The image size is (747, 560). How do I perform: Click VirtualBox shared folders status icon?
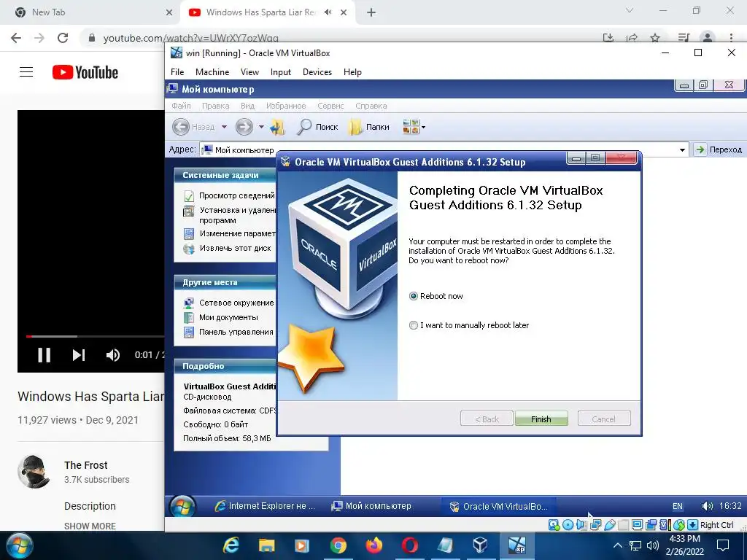623,525
